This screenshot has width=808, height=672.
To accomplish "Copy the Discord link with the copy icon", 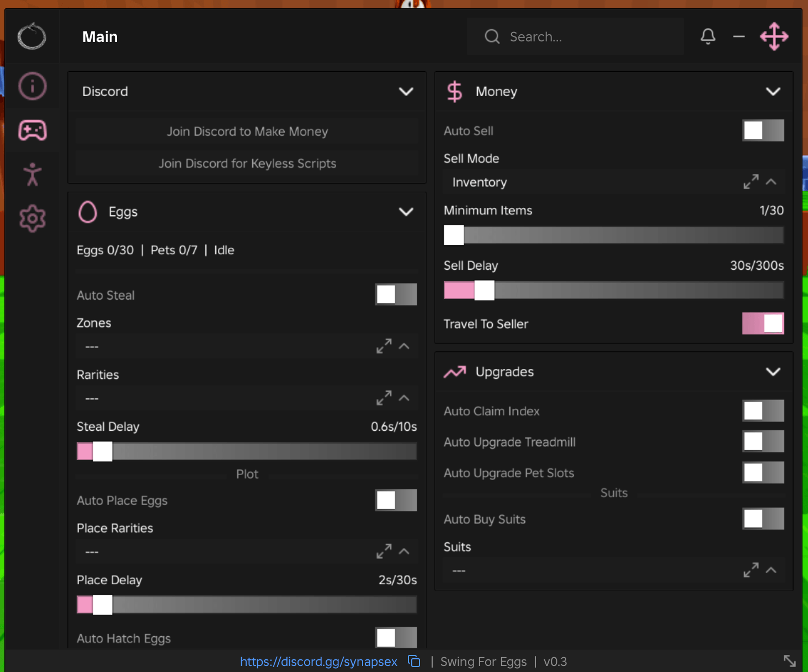I will (x=414, y=661).
